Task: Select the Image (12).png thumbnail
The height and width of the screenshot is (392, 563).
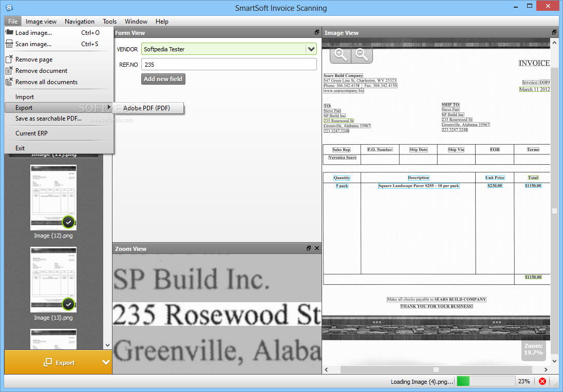Action: tap(53, 197)
